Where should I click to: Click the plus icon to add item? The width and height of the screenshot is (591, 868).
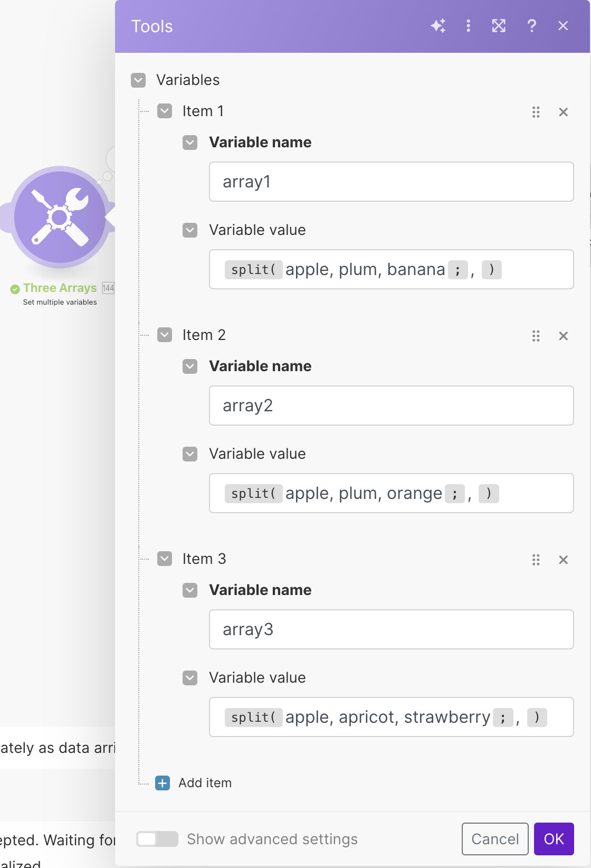(163, 783)
